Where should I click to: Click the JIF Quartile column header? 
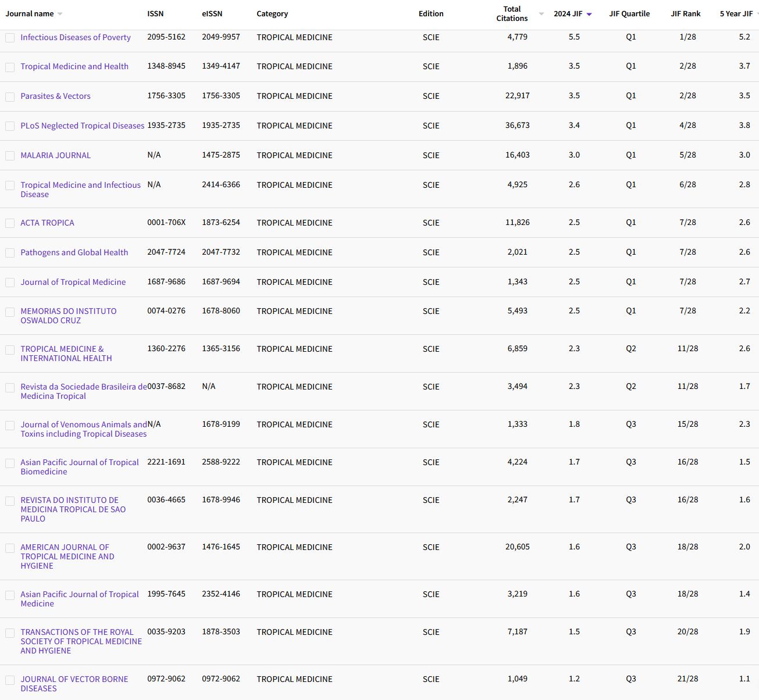coord(629,13)
